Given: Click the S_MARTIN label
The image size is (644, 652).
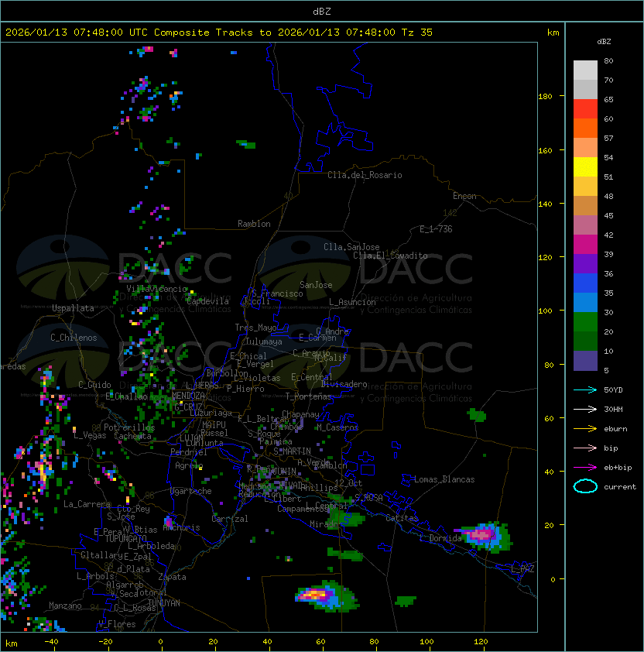Looking at the screenshot, I should point(293,451).
